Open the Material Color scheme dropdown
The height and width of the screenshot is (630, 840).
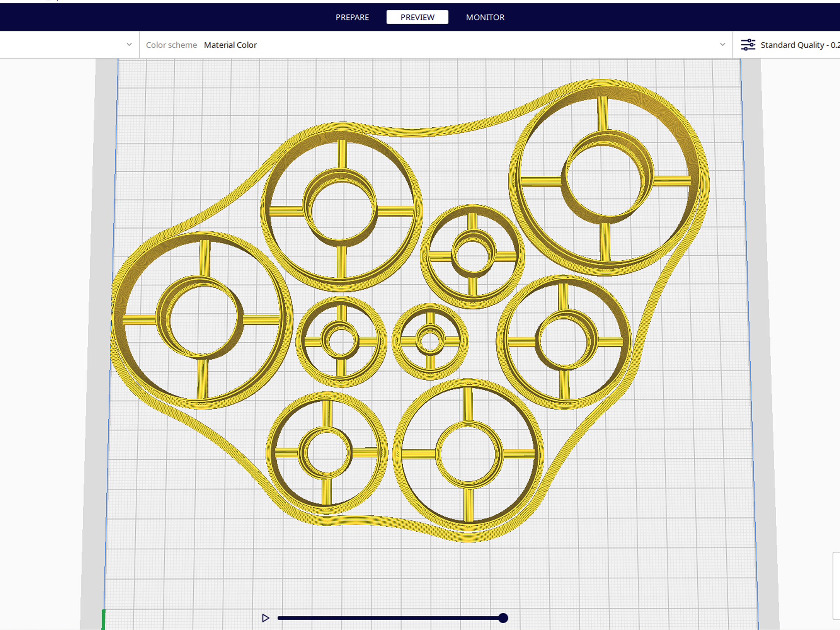click(230, 45)
